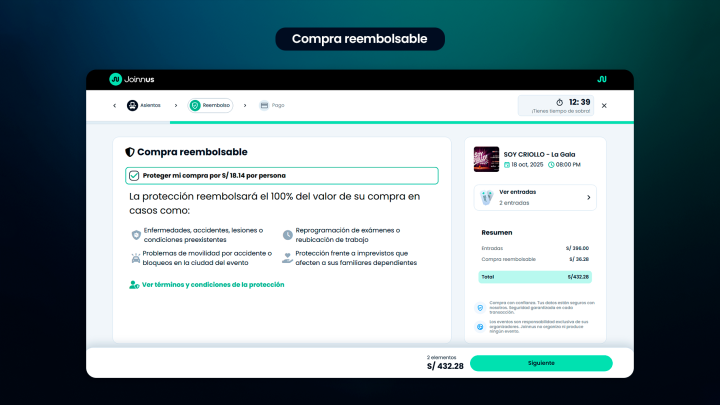720x405 pixels.
Task: Click the shield icon next to Compra reembolsable heading
Action: 130,152
